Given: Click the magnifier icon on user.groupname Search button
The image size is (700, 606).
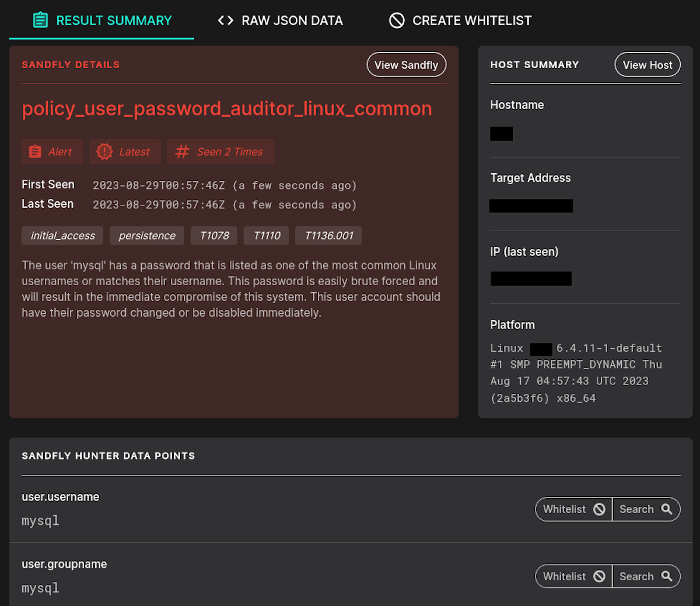Looking at the screenshot, I should [667, 576].
